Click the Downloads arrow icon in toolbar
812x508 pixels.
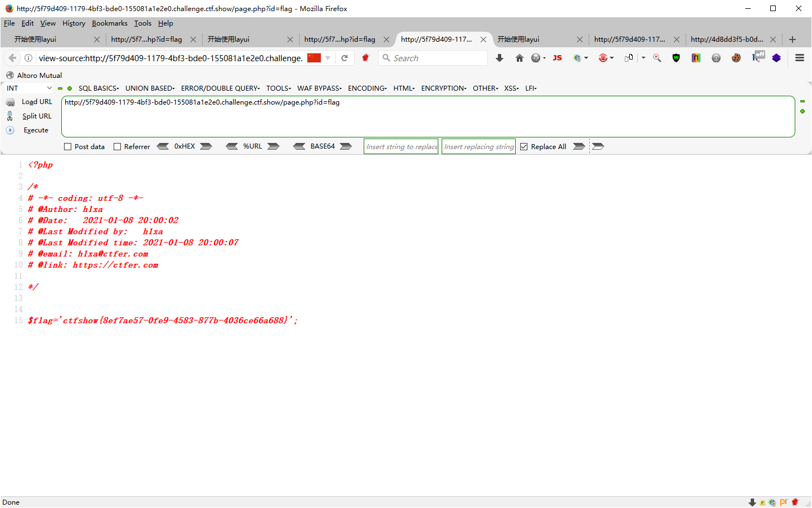pyautogui.click(x=500, y=58)
